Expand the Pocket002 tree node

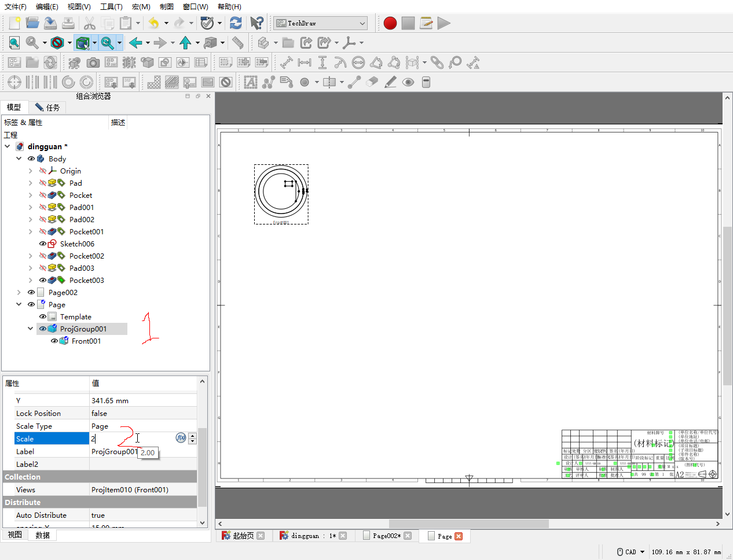30,256
